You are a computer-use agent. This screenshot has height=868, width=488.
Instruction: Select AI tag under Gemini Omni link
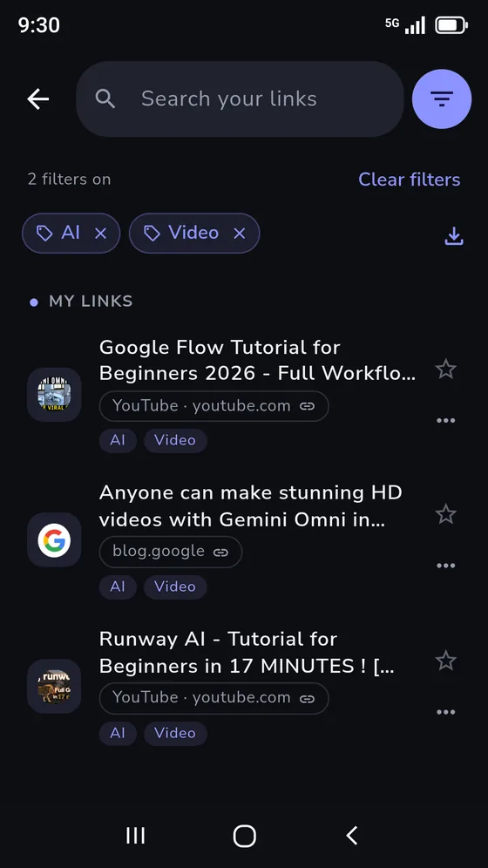[118, 587]
